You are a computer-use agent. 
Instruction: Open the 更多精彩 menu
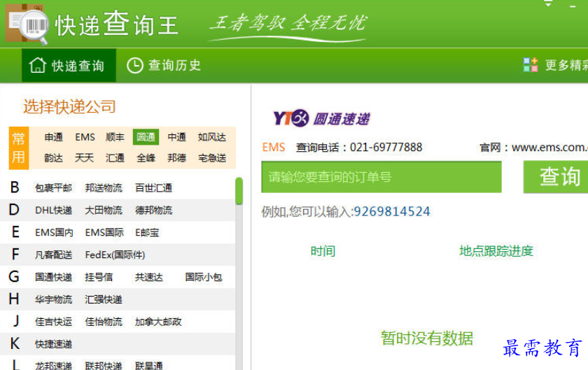pyautogui.click(x=555, y=65)
